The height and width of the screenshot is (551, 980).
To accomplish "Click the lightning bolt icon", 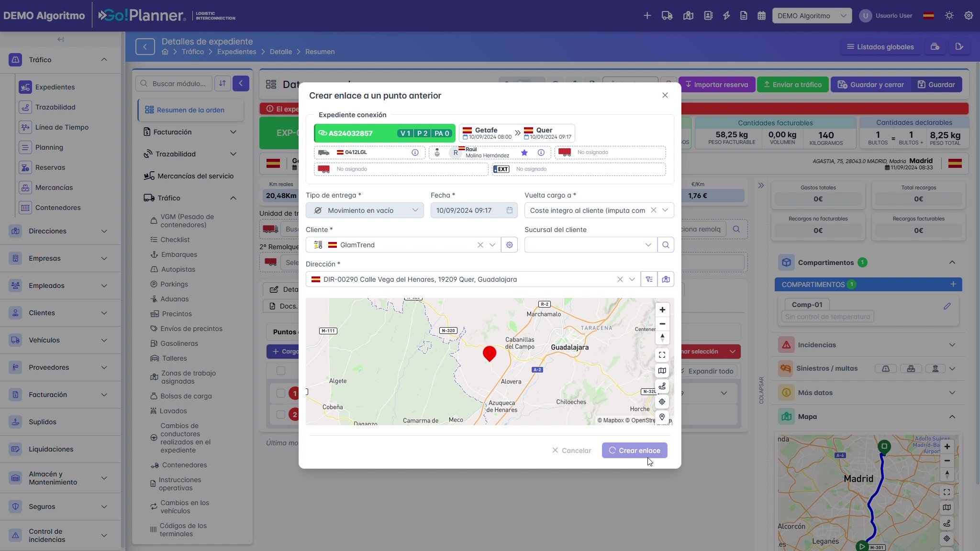I will tap(726, 16).
